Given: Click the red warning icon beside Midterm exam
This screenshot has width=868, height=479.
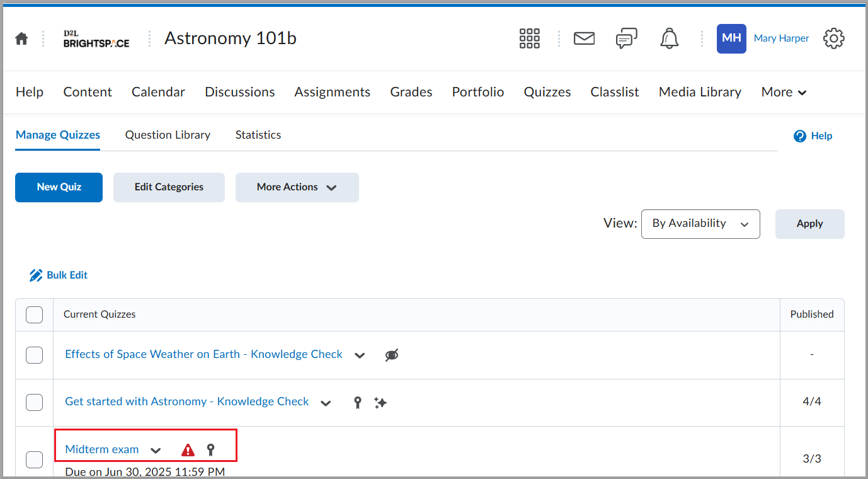Looking at the screenshot, I should pyautogui.click(x=188, y=450).
